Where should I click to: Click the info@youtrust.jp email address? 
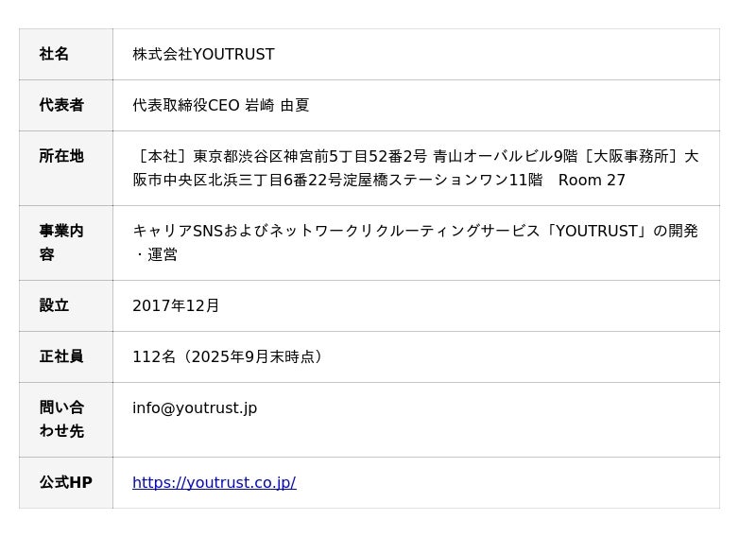(195, 408)
